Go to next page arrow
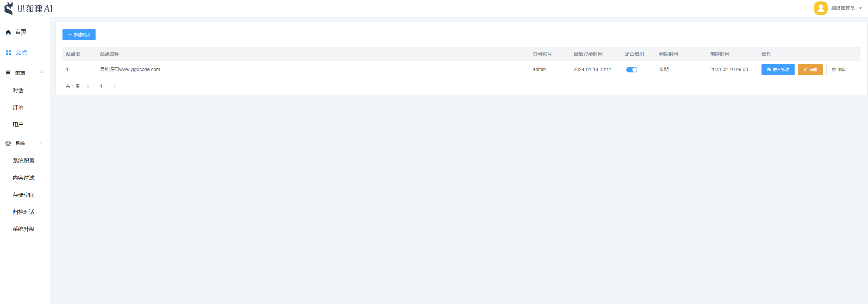The image size is (868, 304). click(x=114, y=86)
